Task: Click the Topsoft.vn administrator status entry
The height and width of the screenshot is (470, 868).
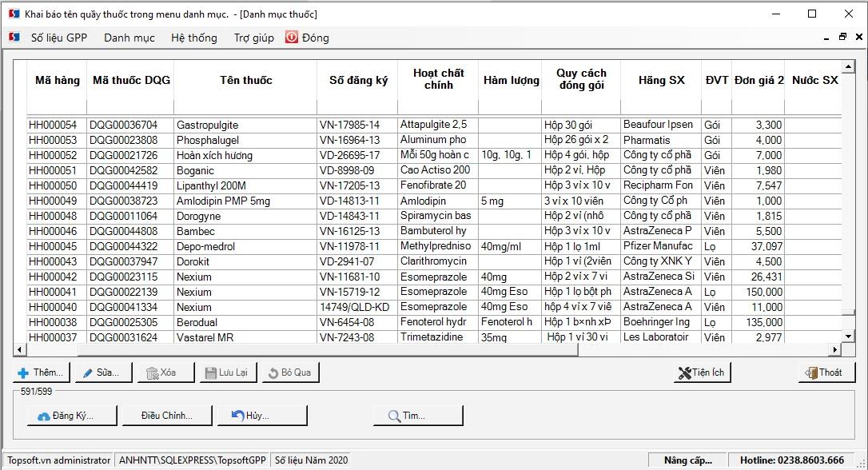Action: click(x=58, y=460)
